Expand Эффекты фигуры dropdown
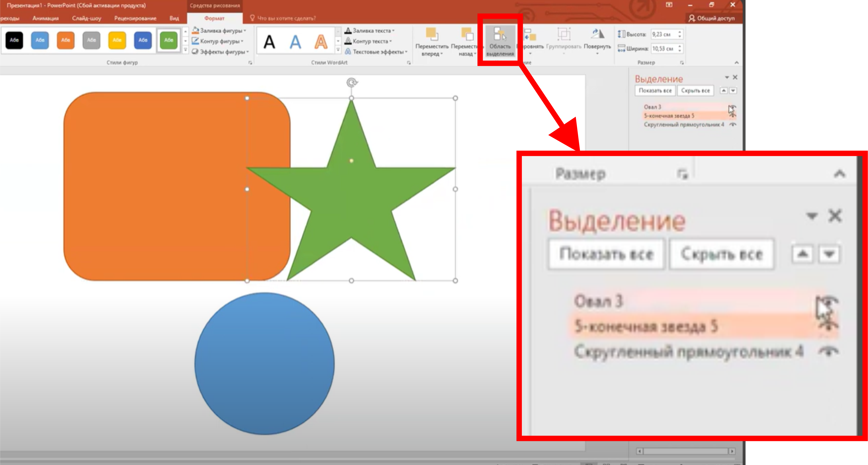 pos(248,52)
